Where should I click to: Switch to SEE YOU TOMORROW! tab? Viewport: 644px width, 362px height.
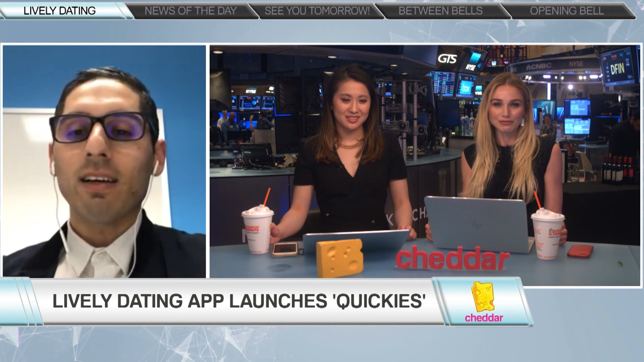[x=317, y=11]
